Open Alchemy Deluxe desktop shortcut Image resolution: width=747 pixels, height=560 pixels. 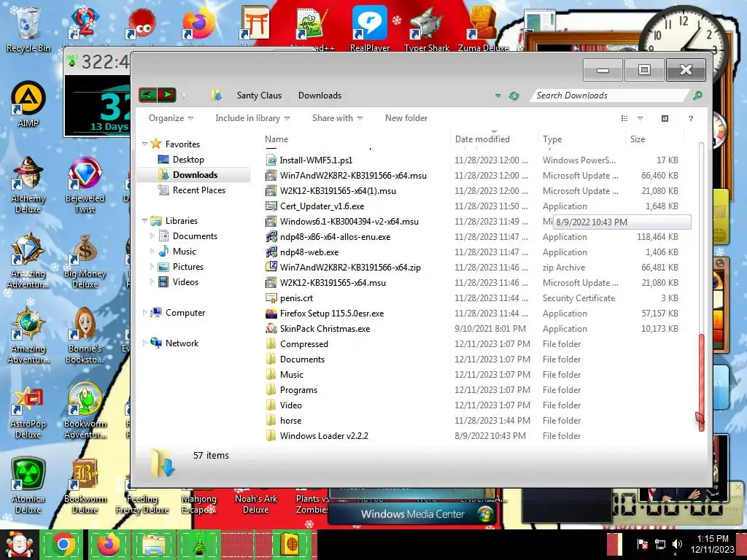(28, 184)
